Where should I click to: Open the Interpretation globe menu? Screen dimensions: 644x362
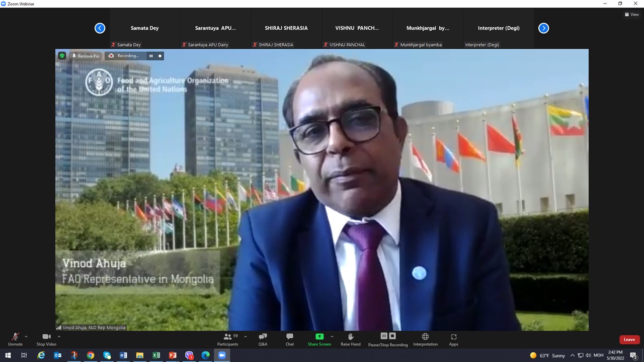coord(425,337)
